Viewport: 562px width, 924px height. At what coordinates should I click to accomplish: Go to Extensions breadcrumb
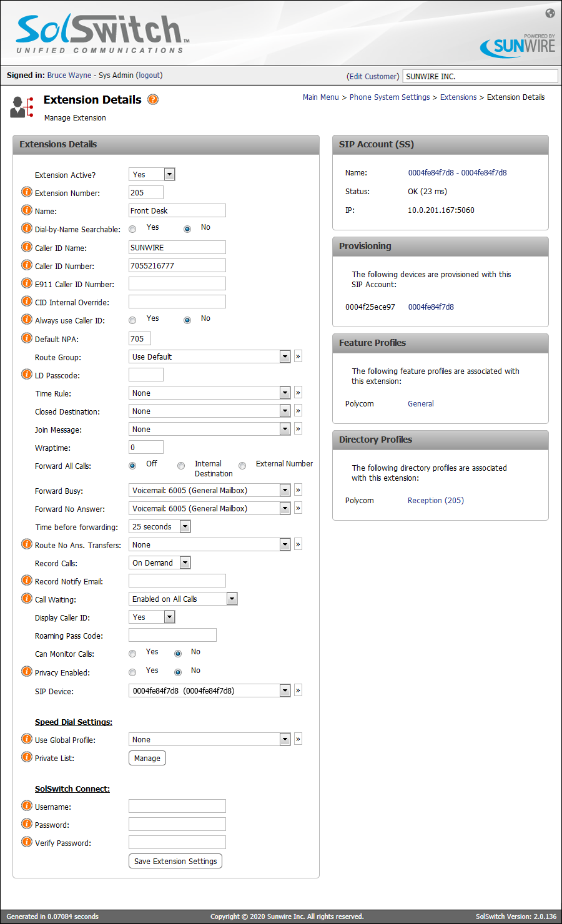click(458, 97)
